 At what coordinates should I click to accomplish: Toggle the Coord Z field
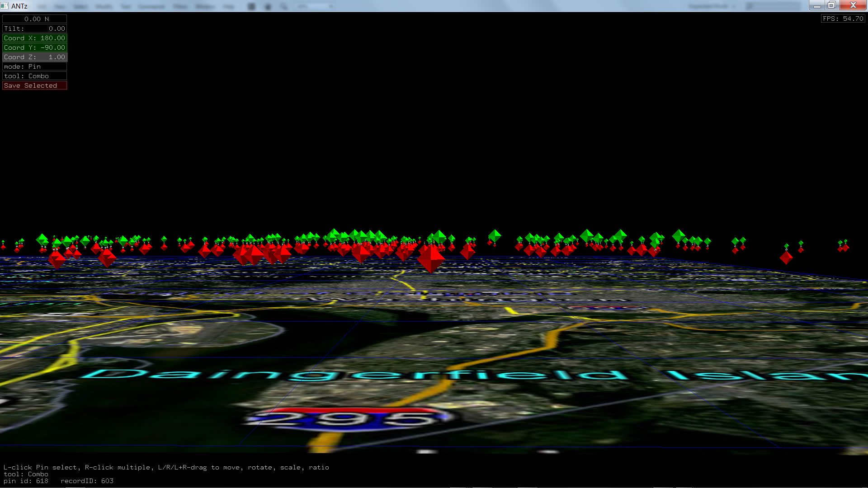(35, 57)
